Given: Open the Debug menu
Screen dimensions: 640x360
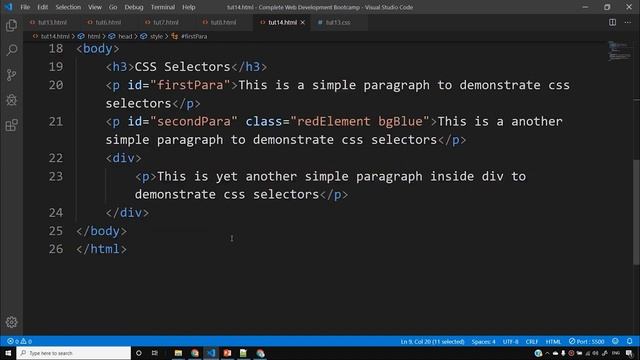Looking at the screenshot, I should pos(134,7).
